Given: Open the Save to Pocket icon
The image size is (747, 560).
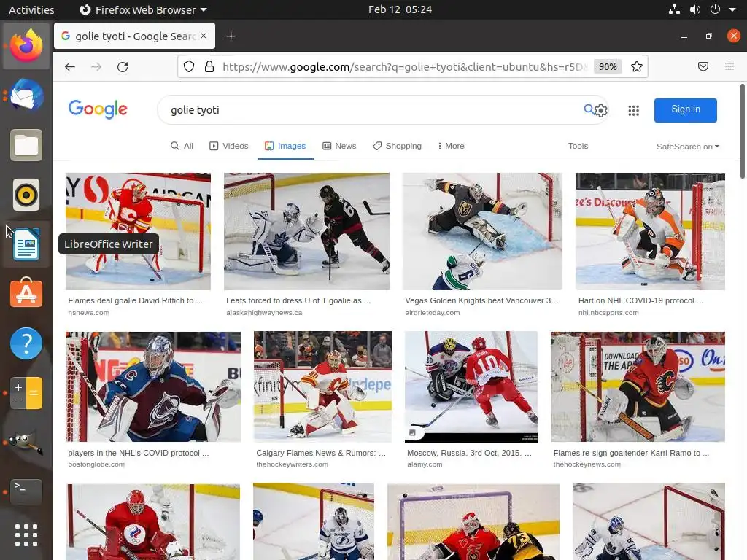Looking at the screenshot, I should 703,66.
